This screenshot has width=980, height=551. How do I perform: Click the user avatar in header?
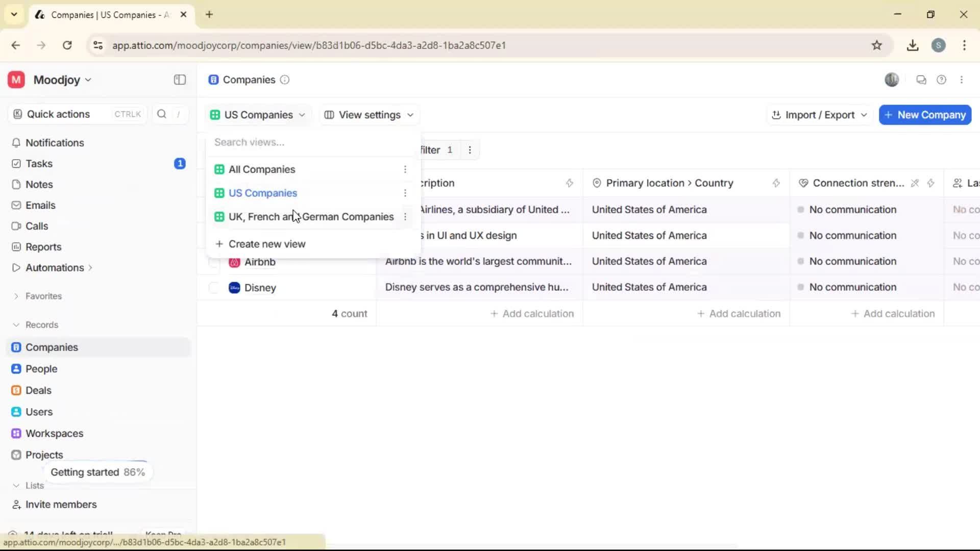(892, 80)
